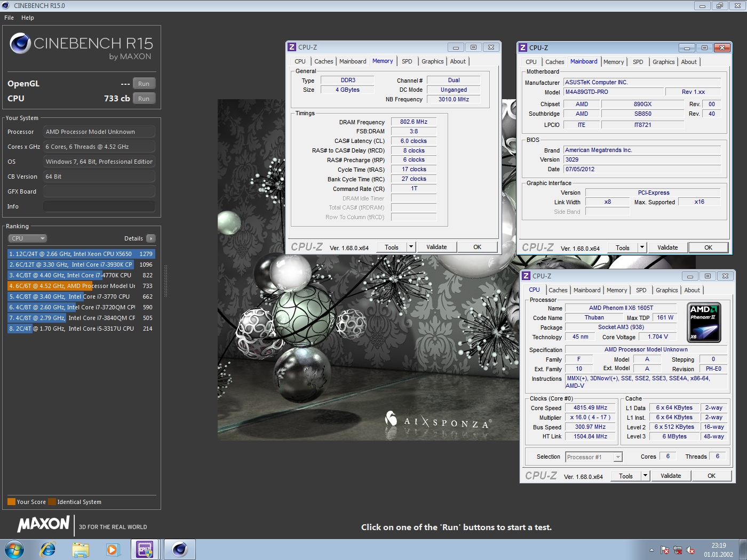Click the Core Speed 4815.49 MHz value
The height and width of the screenshot is (560, 747).
[x=590, y=407]
